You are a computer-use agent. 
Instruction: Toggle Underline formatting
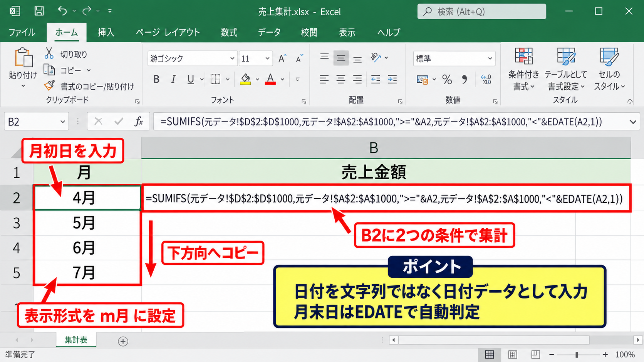tap(191, 79)
